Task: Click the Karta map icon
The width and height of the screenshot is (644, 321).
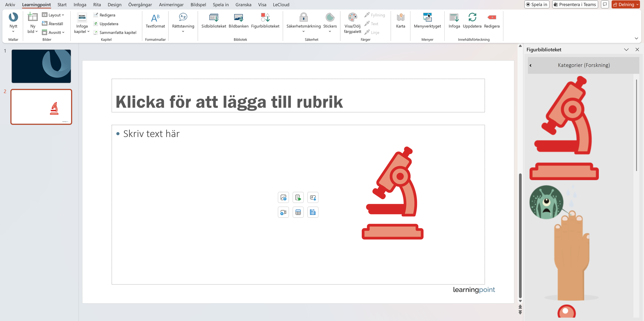Action: (x=400, y=20)
